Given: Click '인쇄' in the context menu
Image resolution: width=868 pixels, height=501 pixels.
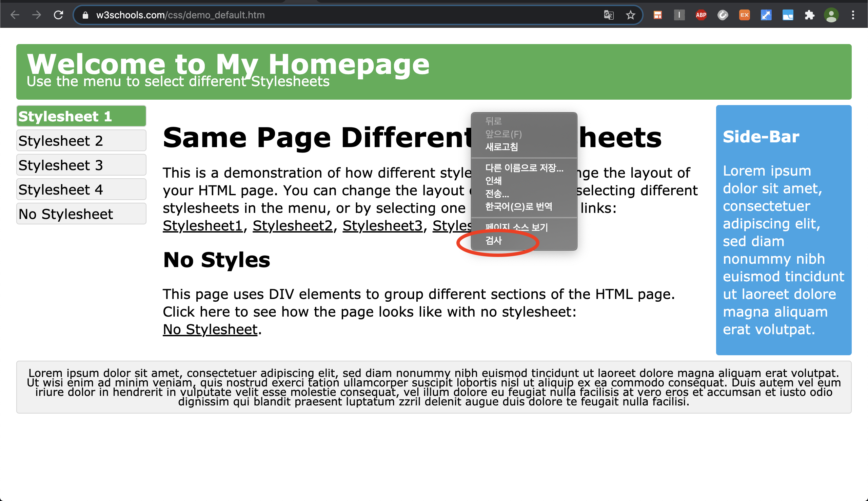Looking at the screenshot, I should tap(493, 181).
